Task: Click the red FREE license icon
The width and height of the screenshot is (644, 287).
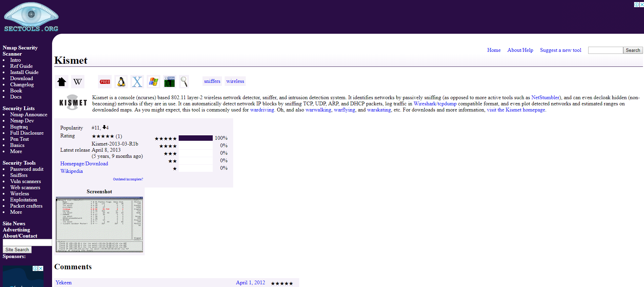Action: point(105,82)
